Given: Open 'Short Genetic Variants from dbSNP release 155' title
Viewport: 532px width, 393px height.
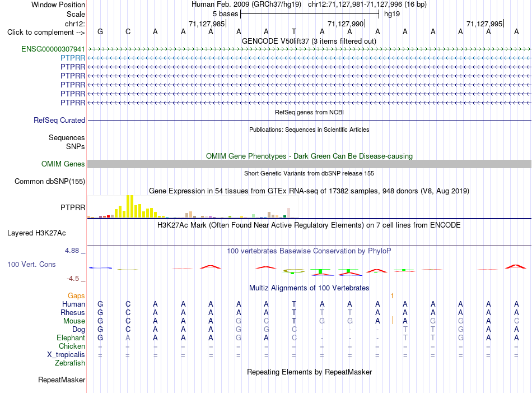Looking at the screenshot, I should click(x=309, y=173).
